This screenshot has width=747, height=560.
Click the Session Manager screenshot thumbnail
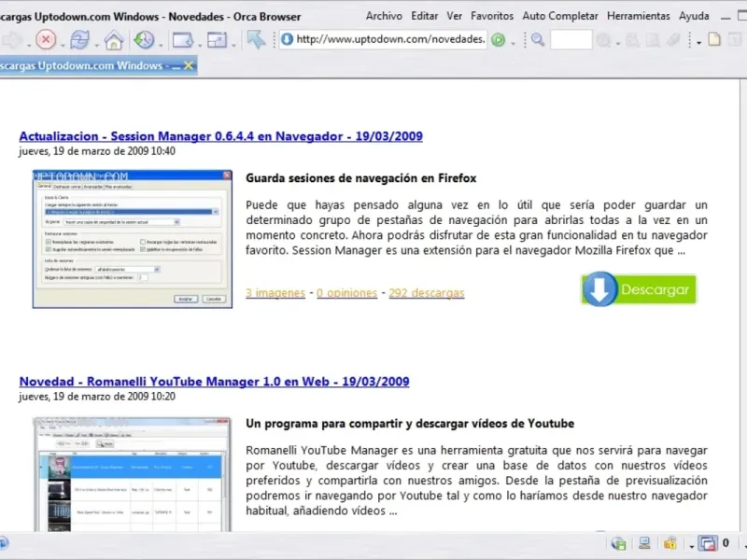133,239
